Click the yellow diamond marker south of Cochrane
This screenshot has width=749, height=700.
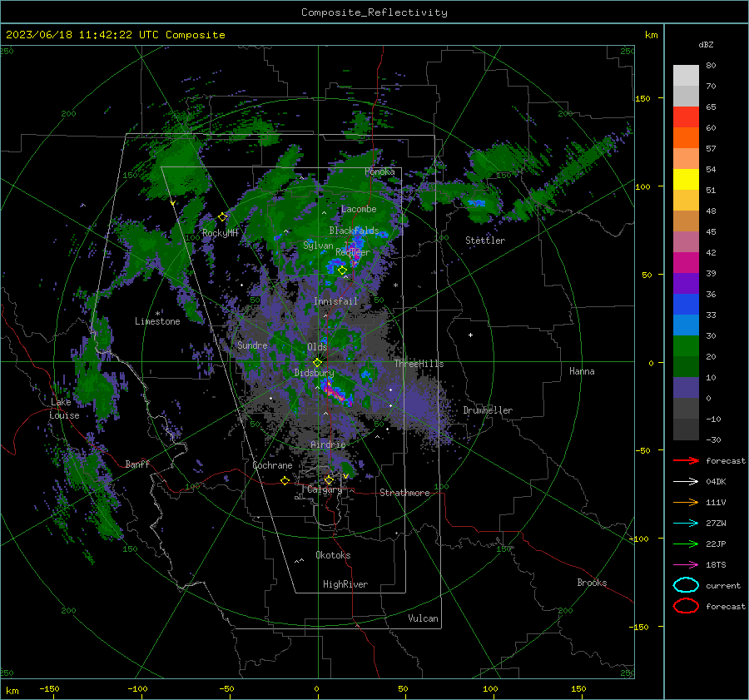pyautogui.click(x=285, y=480)
